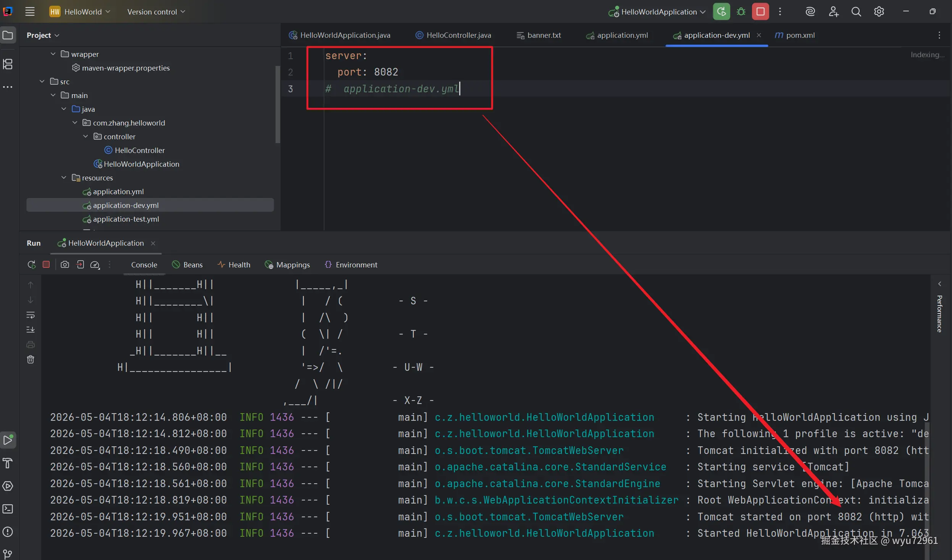The image size is (952, 560).
Task: Switch to HelloController.java editor tab
Action: [x=453, y=35]
